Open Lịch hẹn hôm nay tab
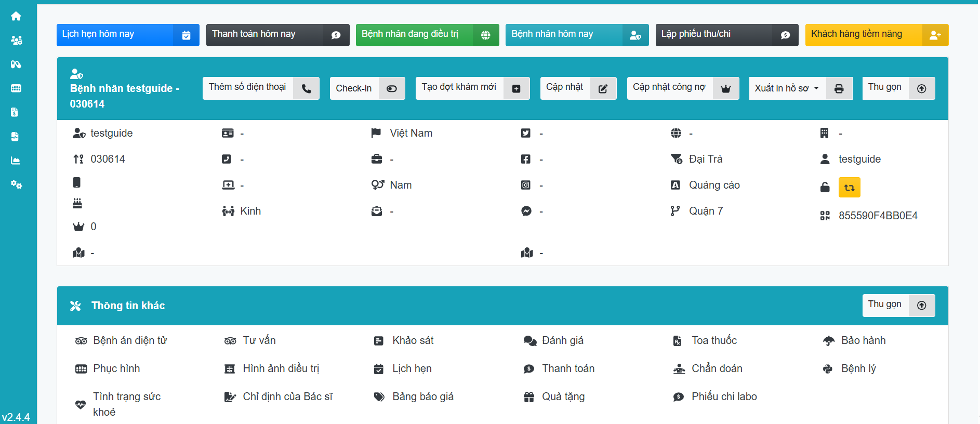The width and height of the screenshot is (980, 424). [x=127, y=35]
